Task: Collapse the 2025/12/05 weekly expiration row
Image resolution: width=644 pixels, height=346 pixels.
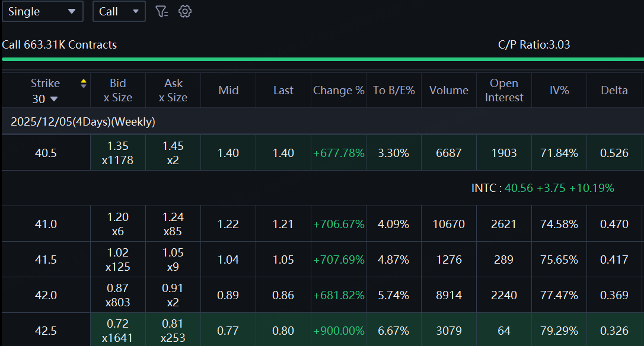Action: click(x=83, y=121)
